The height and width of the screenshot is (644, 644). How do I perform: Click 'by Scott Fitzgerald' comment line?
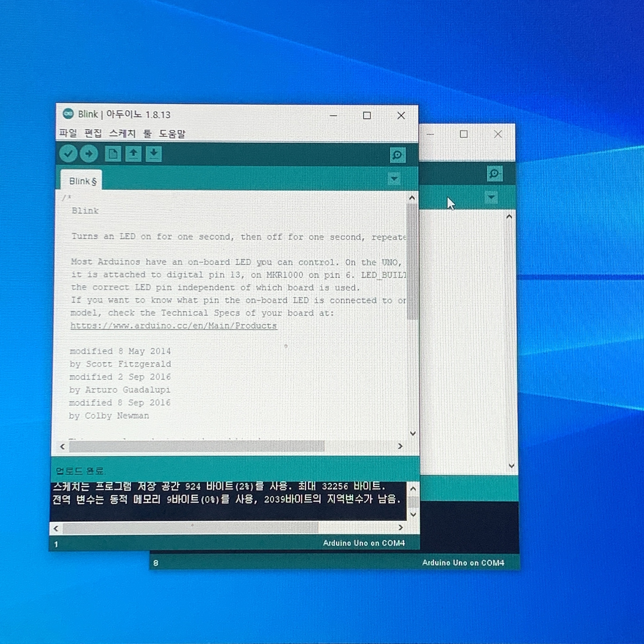(120, 364)
